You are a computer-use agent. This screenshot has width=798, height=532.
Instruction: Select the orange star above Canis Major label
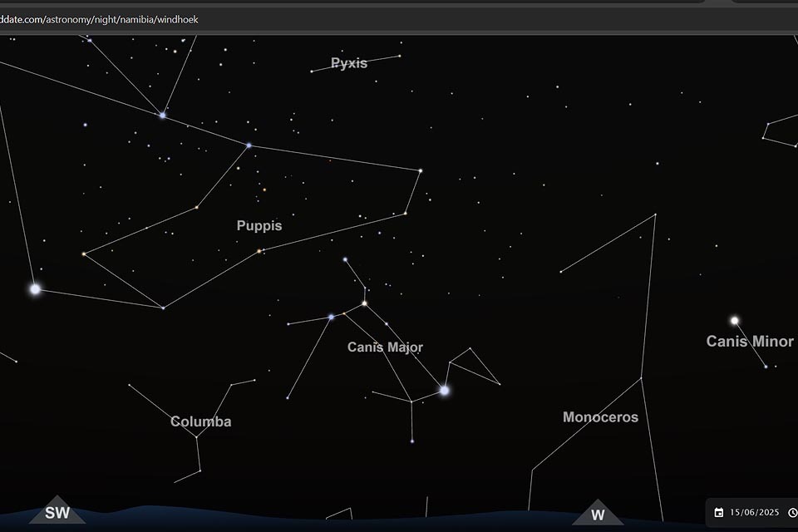pyautogui.click(x=364, y=303)
